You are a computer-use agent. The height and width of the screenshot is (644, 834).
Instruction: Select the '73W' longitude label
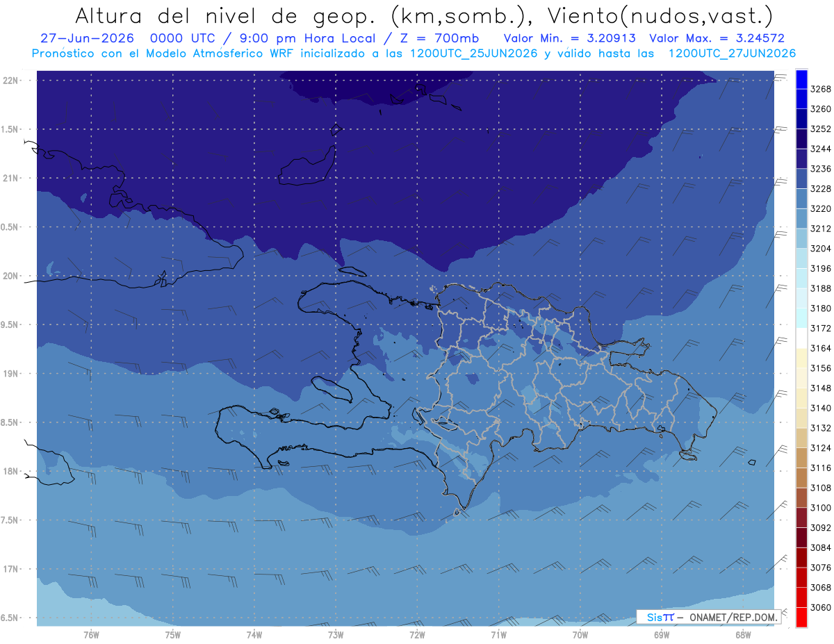(336, 635)
